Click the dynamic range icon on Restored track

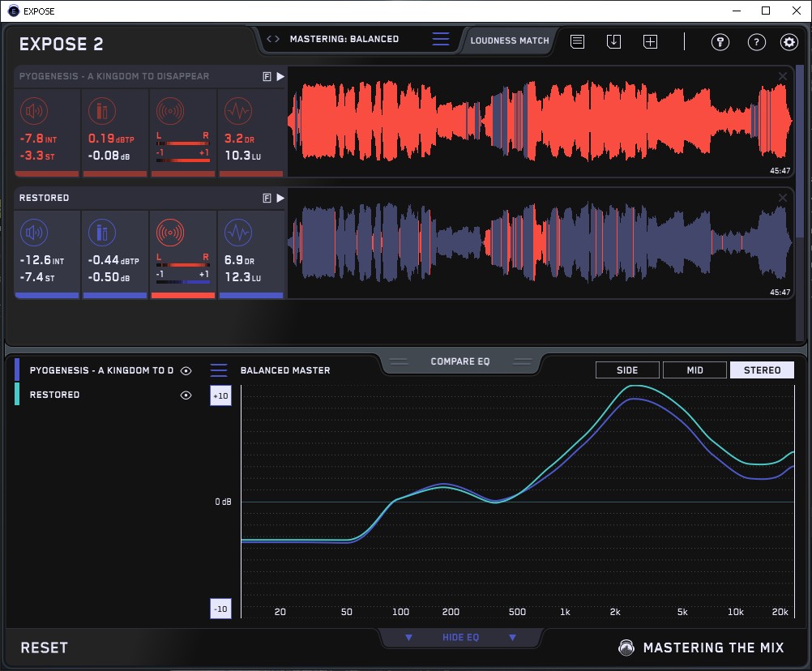coord(238,233)
